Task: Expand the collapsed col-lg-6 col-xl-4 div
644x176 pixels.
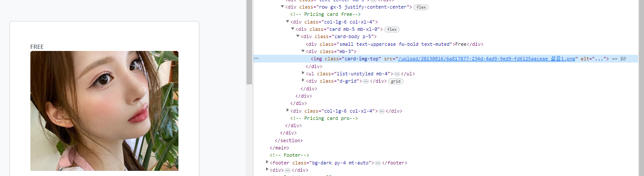Action: [x=288, y=110]
